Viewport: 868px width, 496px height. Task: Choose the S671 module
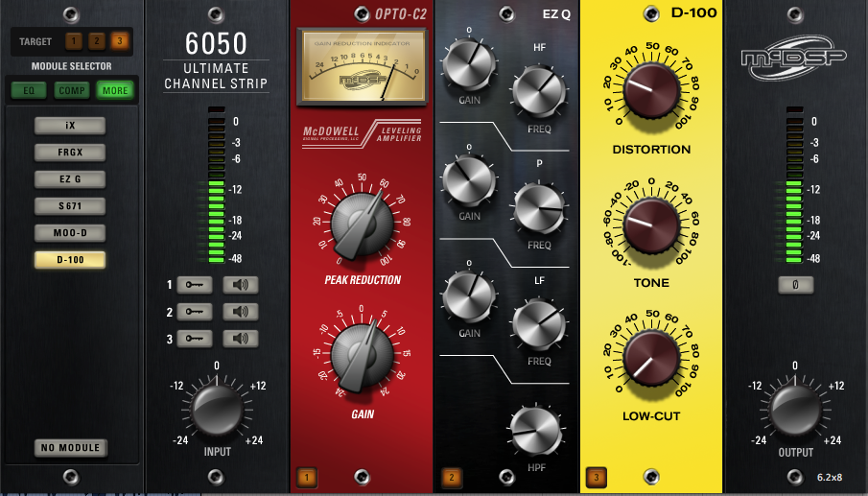coord(70,206)
